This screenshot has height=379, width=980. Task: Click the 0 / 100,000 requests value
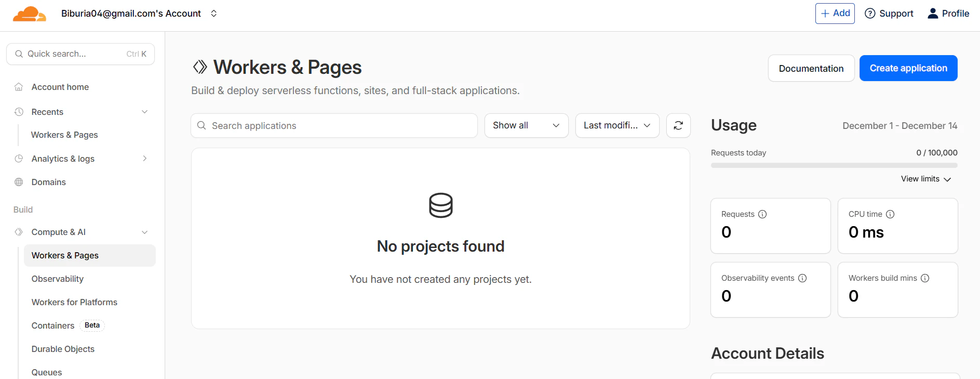coord(937,153)
